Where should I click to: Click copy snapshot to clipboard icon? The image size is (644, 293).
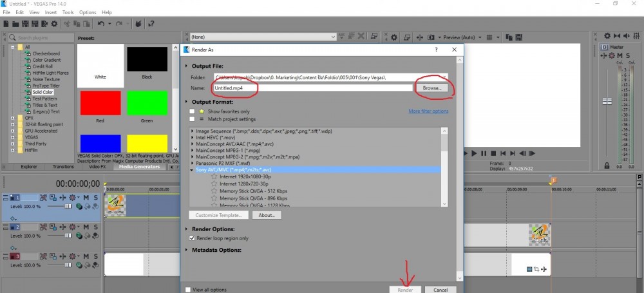coord(508,37)
